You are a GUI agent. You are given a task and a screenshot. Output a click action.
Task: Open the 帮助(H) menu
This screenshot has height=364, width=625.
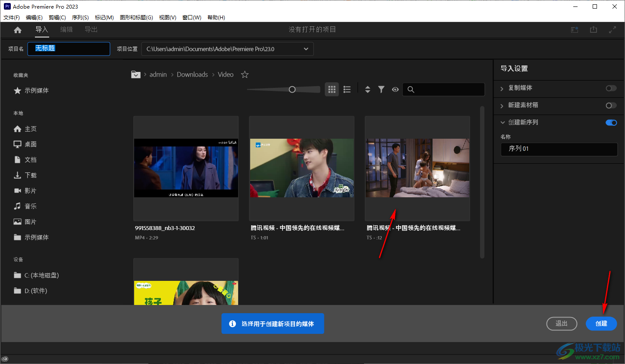(x=216, y=18)
